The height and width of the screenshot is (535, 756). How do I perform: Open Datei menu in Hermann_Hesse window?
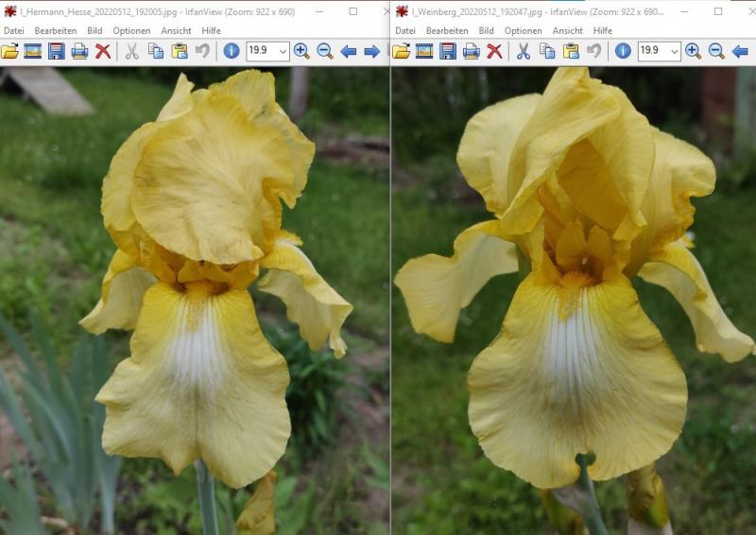coord(13,30)
